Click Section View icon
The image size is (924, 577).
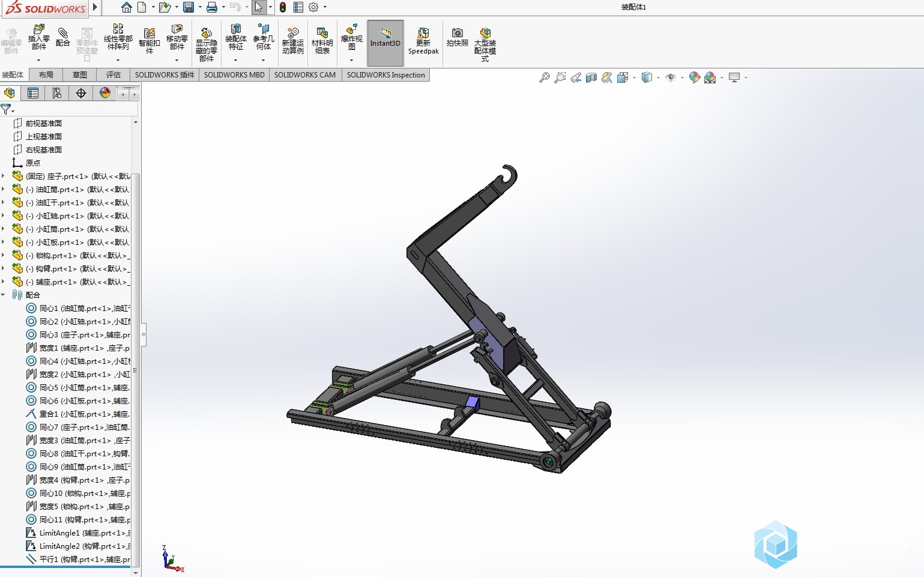pos(591,77)
